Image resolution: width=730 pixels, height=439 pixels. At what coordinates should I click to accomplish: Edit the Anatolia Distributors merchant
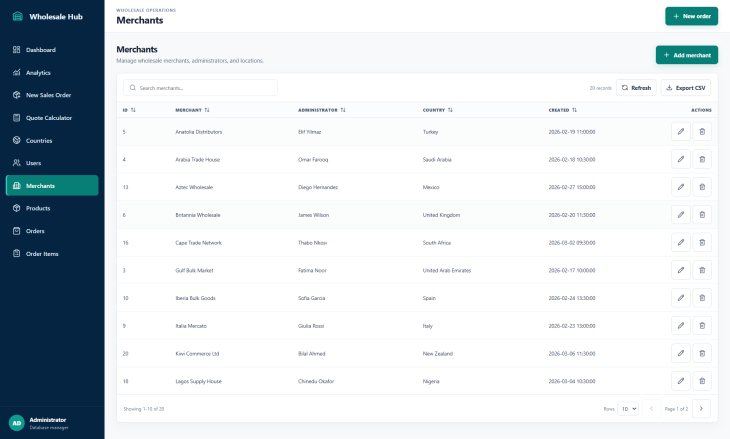coord(681,132)
